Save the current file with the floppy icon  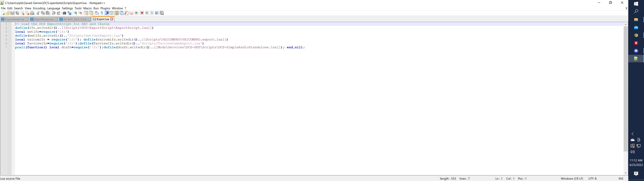(x=12, y=13)
